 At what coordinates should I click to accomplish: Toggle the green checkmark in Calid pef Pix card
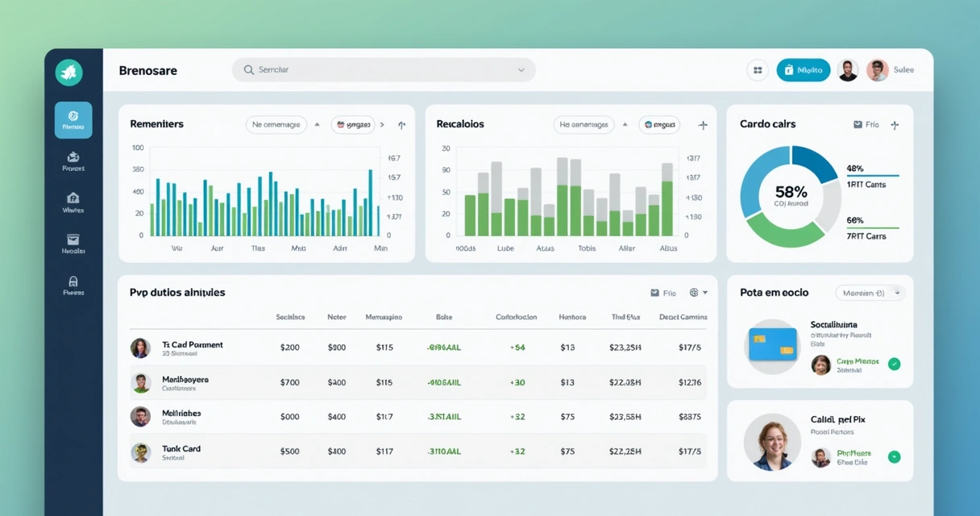pos(894,456)
